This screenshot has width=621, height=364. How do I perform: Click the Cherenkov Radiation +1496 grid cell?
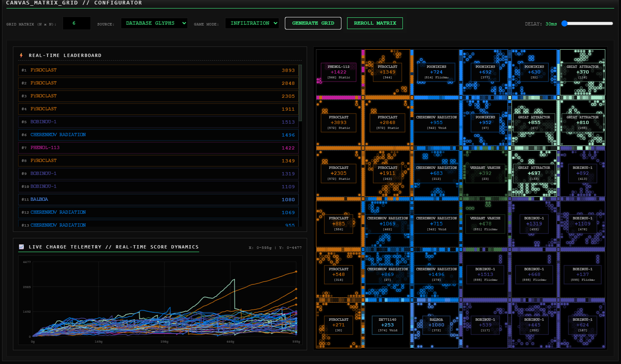coord(436,275)
